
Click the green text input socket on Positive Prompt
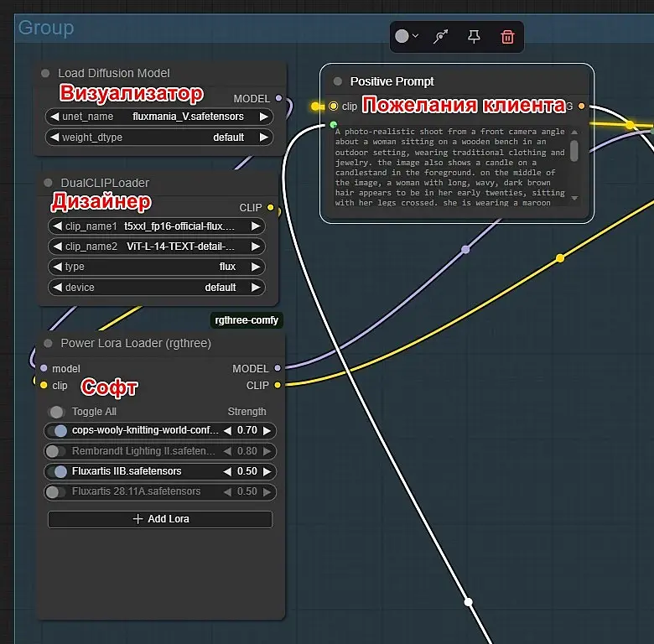(333, 124)
